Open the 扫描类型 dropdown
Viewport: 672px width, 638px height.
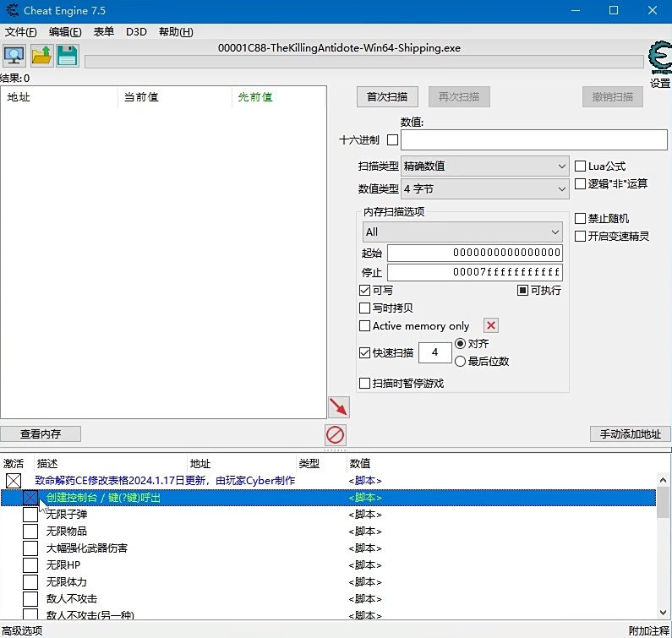tap(485, 166)
